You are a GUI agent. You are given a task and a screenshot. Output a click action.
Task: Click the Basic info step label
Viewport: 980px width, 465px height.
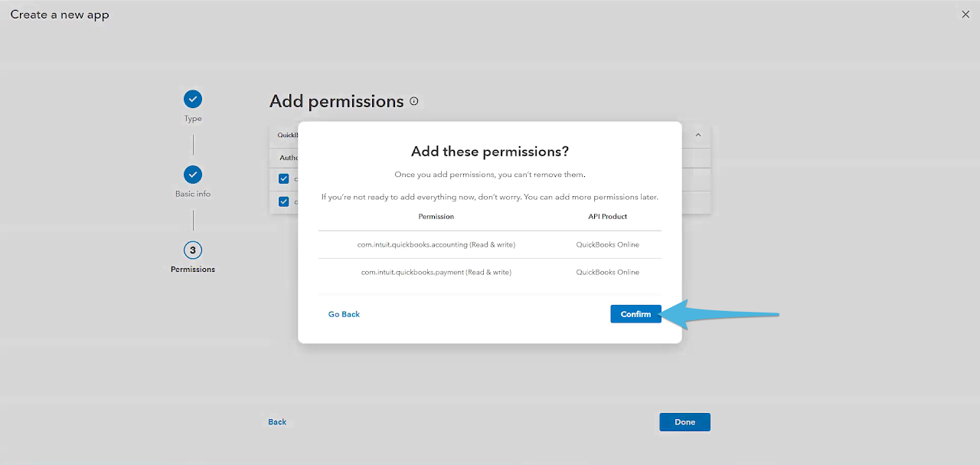[193, 194]
